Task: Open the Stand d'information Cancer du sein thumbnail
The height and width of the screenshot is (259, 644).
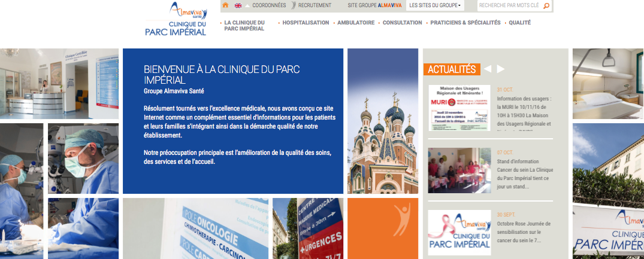Action: pyautogui.click(x=459, y=170)
